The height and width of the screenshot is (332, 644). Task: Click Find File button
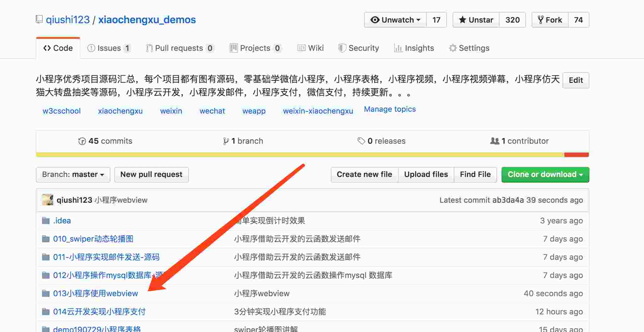475,174
